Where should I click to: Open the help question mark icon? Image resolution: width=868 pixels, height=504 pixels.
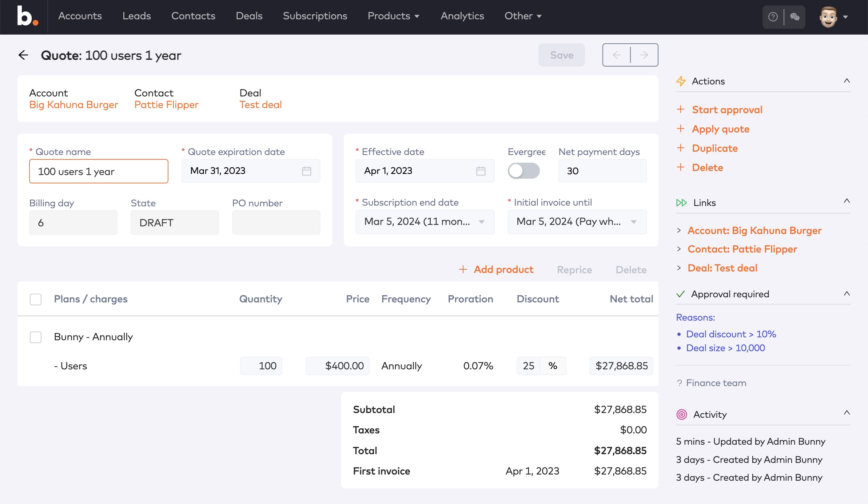pos(773,17)
